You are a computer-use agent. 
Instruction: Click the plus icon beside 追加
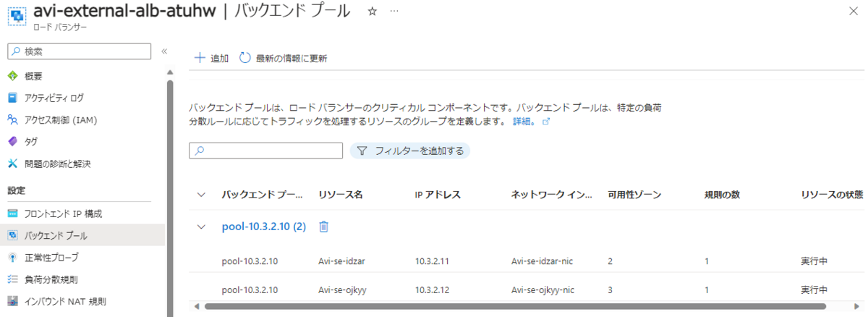[x=200, y=58]
